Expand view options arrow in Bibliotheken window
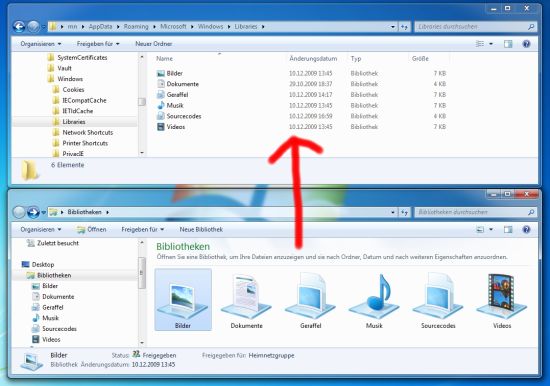550x386 pixels. [491, 229]
